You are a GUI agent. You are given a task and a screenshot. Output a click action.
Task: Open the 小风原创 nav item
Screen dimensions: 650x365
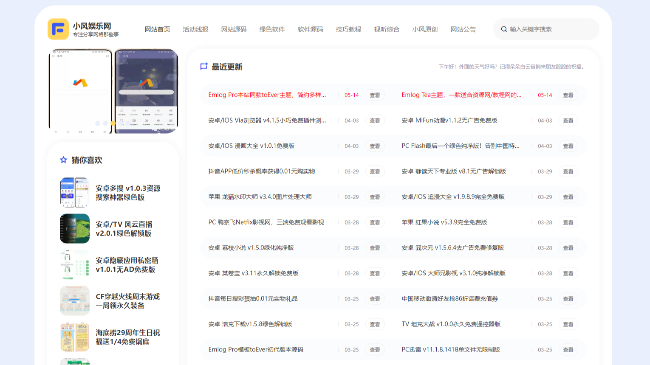tap(425, 29)
